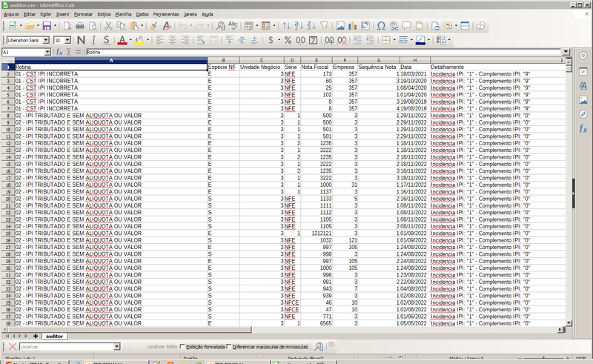
Task: Toggle Exibição formatada checkbox
Action: [x=182, y=347]
